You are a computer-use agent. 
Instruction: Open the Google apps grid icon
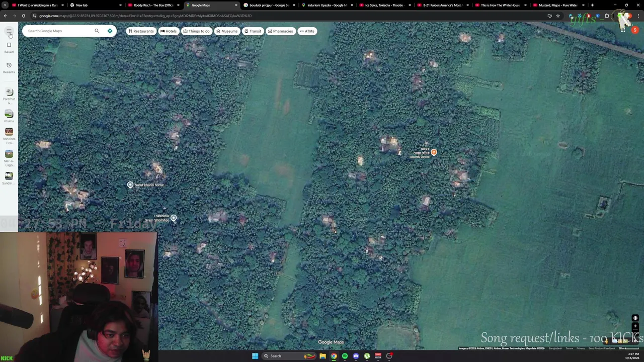(622, 30)
